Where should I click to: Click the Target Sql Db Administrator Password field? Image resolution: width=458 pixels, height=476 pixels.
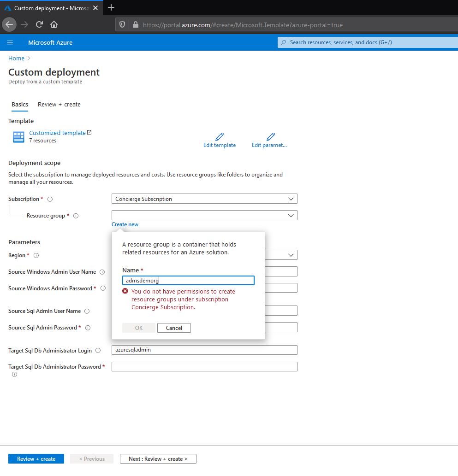204,366
